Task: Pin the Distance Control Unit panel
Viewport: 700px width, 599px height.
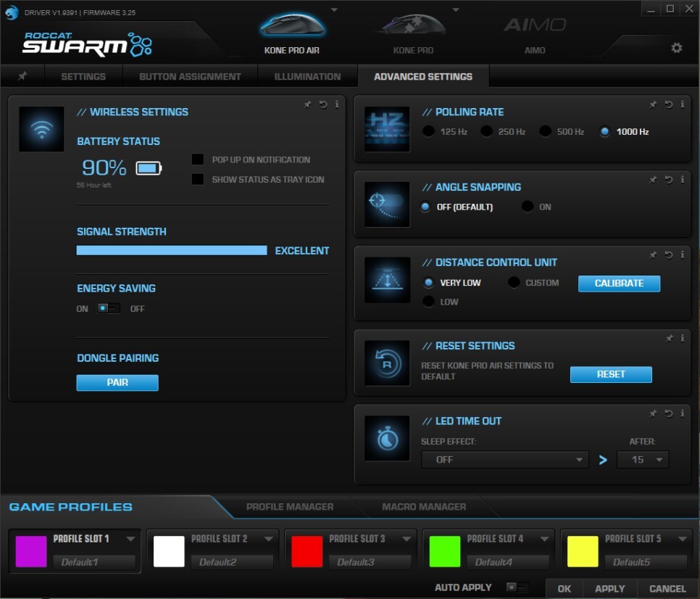Action: point(653,255)
